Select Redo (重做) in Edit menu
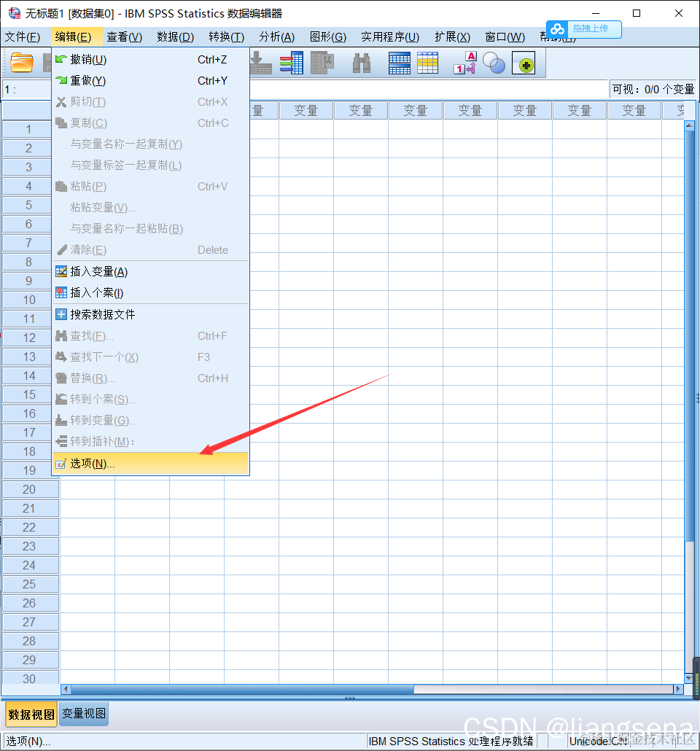This screenshot has width=700, height=751. coord(150,80)
